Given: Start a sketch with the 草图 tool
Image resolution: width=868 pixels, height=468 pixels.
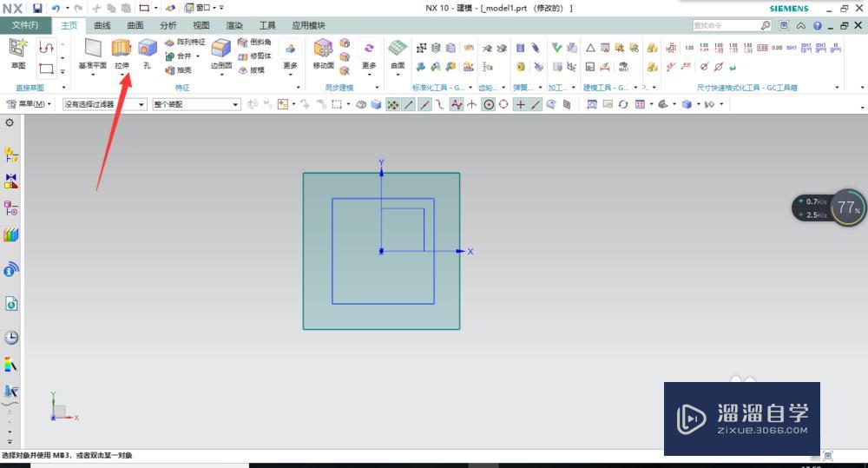Looking at the screenshot, I should point(18,54).
